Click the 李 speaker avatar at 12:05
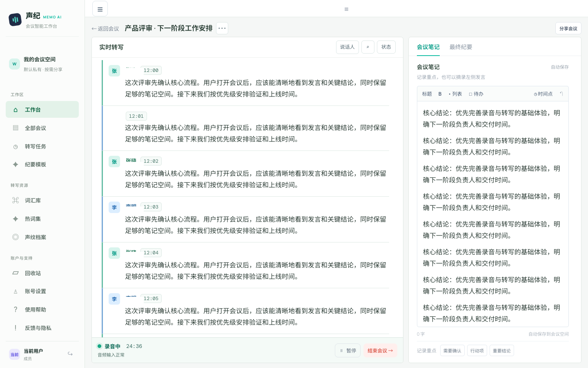588x368 pixels. 114,299
